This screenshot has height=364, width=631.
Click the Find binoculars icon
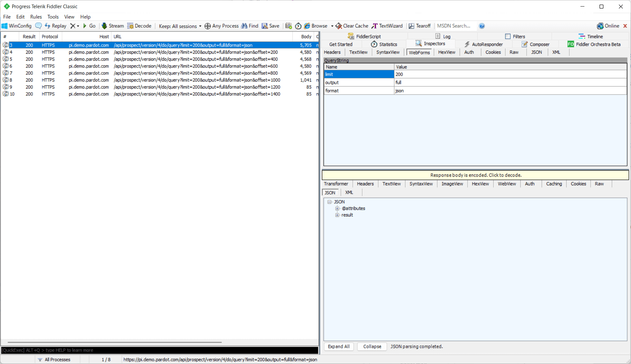(x=244, y=26)
